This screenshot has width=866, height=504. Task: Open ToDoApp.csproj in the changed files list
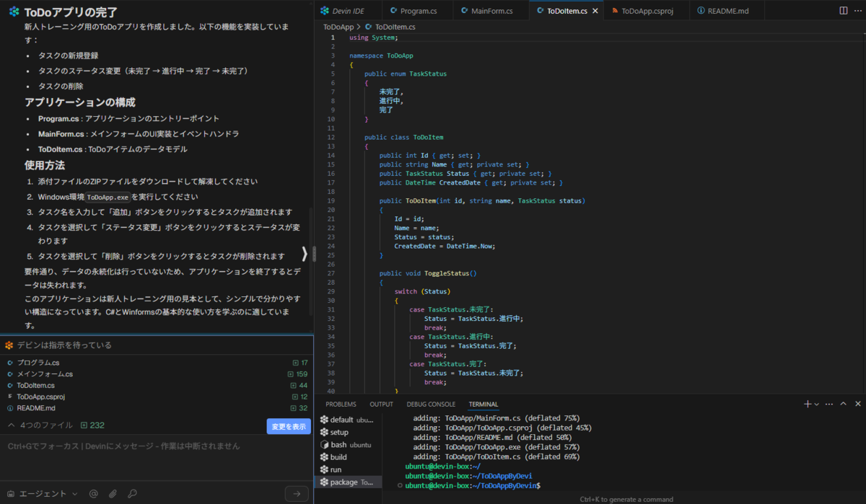point(41,397)
